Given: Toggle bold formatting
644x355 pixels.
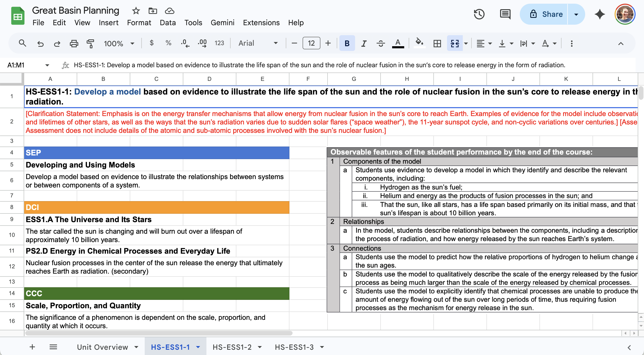Looking at the screenshot, I should (347, 43).
